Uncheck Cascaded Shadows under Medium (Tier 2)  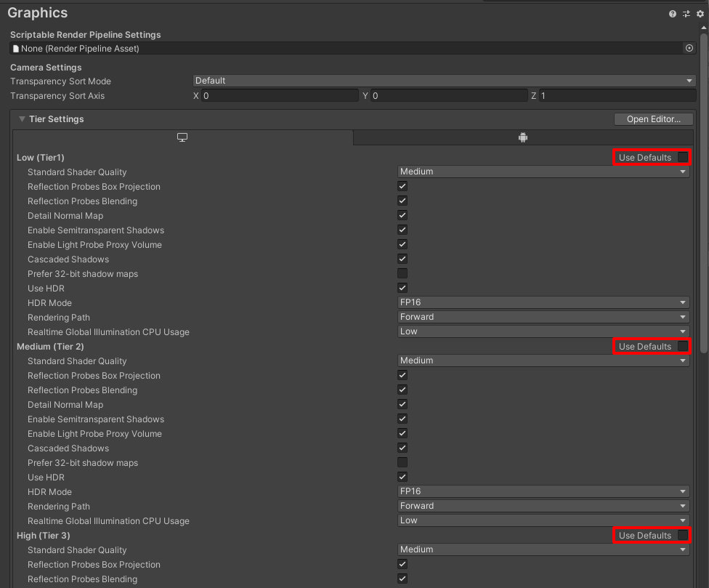(x=402, y=448)
